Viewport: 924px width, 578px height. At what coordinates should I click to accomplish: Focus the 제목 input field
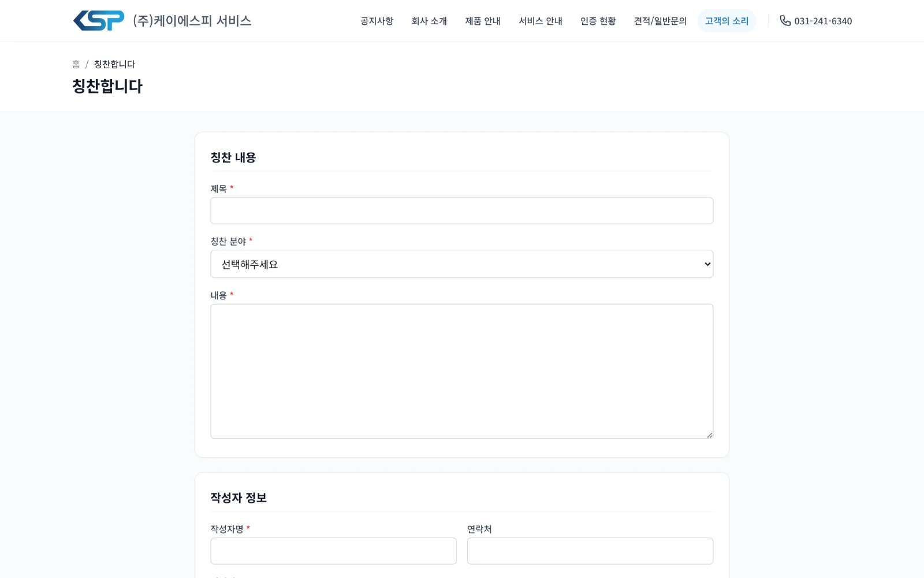click(x=462, y=210)
